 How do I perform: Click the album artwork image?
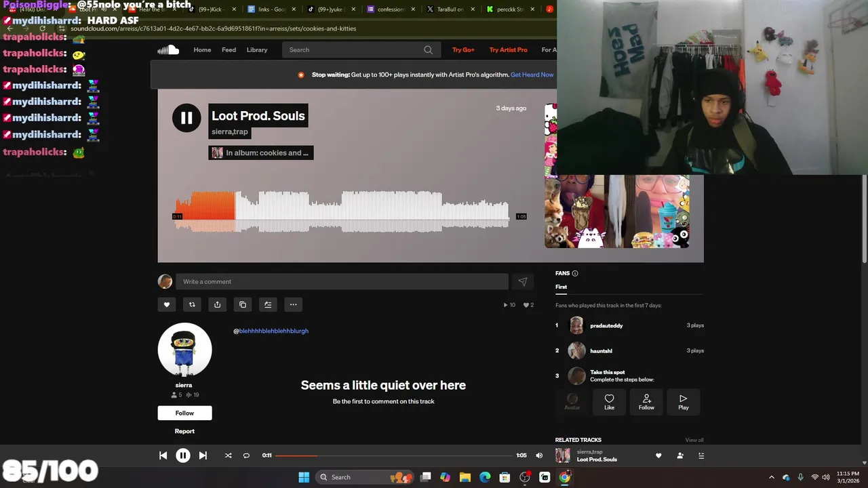coord(617,211)
